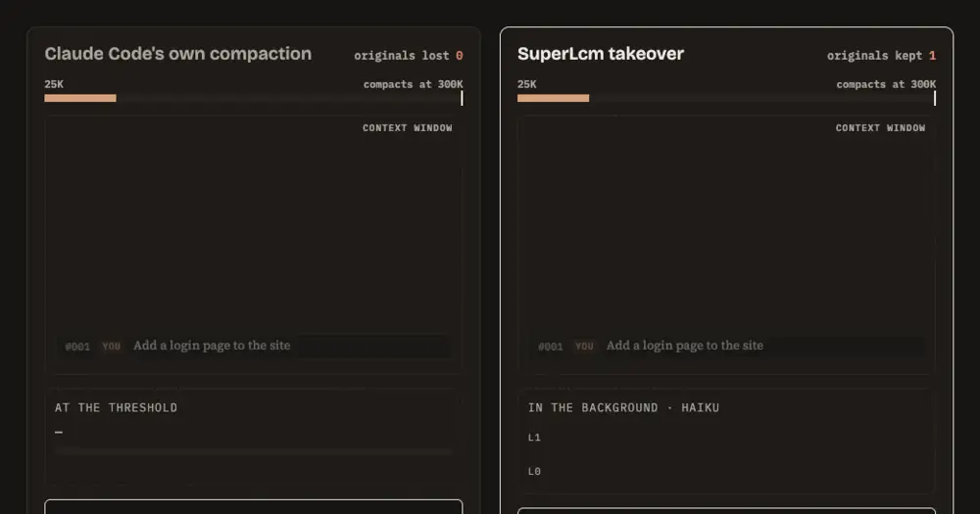980x514 pixels.
Task: Click CONTEXT WINDOW label in SuperLcm panel
Action: (881, 128)
